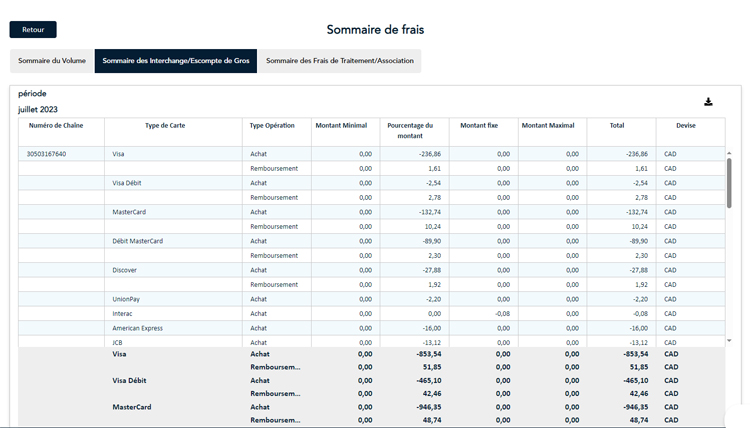Screen dimensions: 750x428
Task: Click the -16,00 total value
Action: pos(639,328)
